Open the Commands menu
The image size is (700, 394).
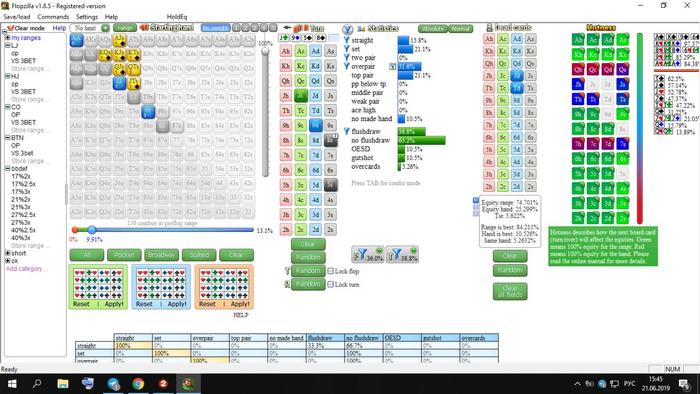point(53,17)
